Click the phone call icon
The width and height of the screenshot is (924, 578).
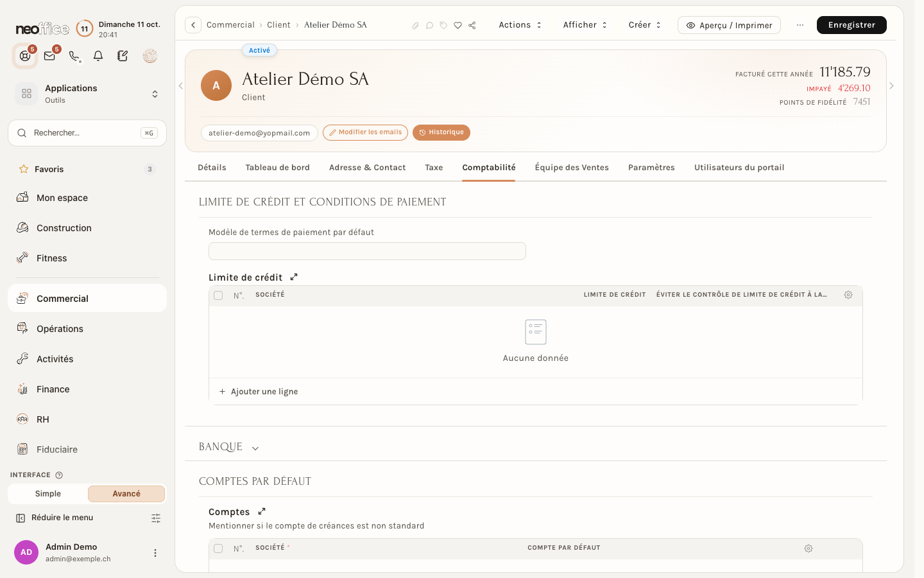[x=74, y=56]
